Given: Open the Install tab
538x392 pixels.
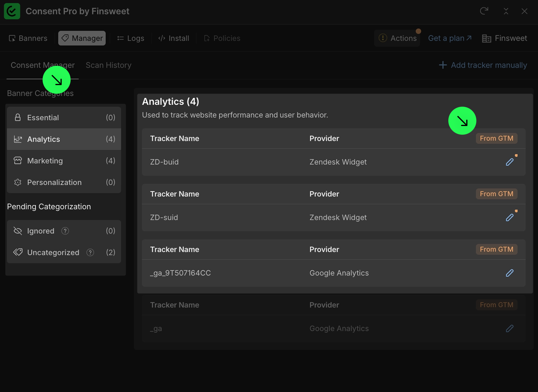Looking at the screenshot, I should click(x=174, y=38).
